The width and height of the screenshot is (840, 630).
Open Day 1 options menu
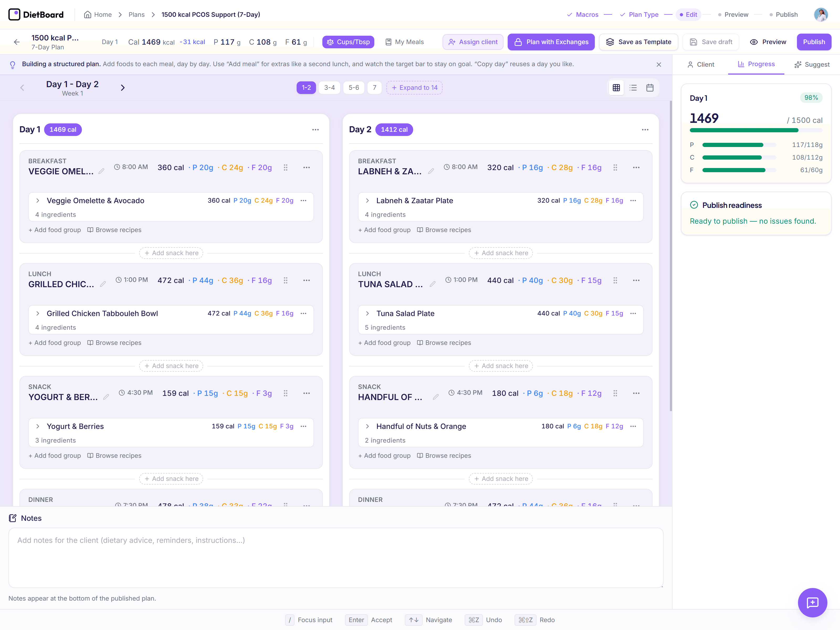tap(316, 130)
